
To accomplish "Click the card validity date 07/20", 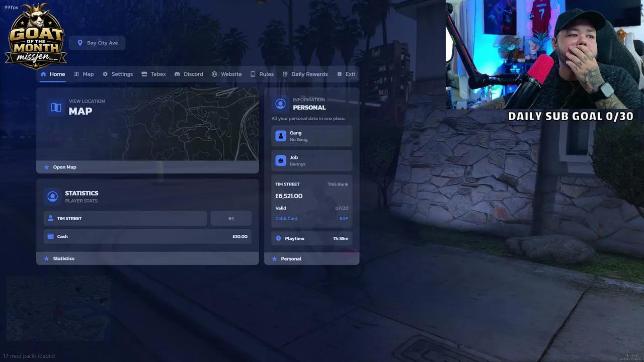I will [342, 208].
